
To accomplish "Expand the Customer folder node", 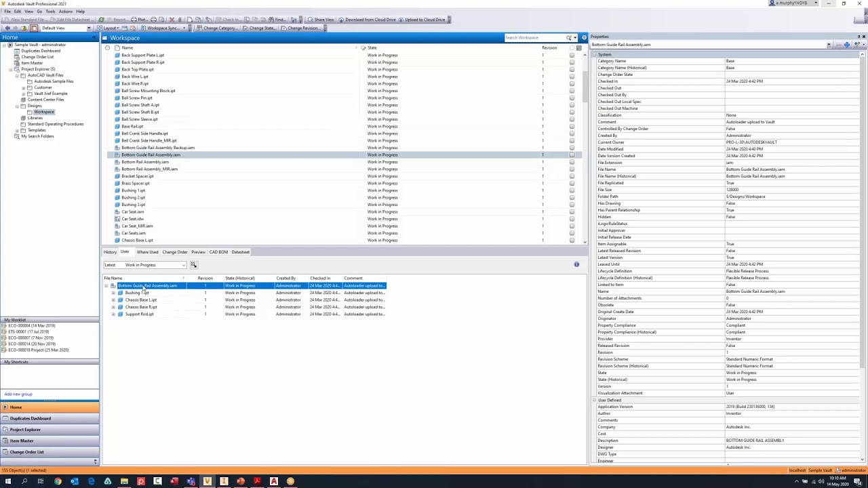I will tap(23, 87).
